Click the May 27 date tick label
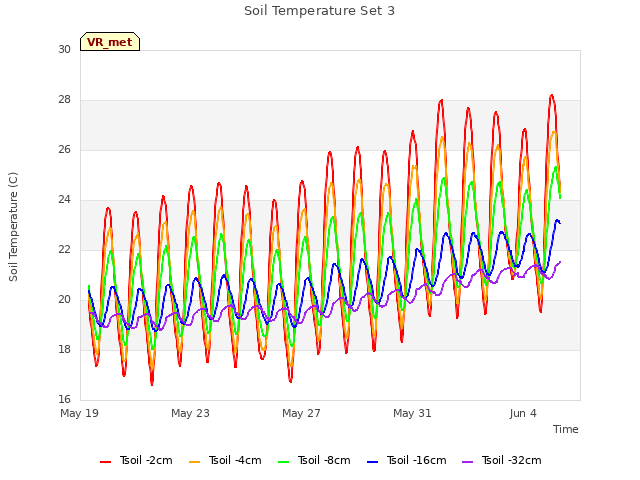This screenshot has height=480, width=640. tap(301, 413)
